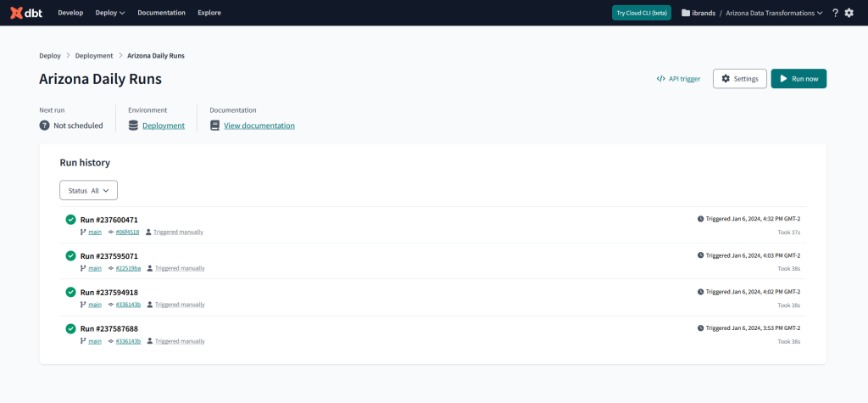
Task: Open account settings gear icon in header
Action: pos(849,13)
